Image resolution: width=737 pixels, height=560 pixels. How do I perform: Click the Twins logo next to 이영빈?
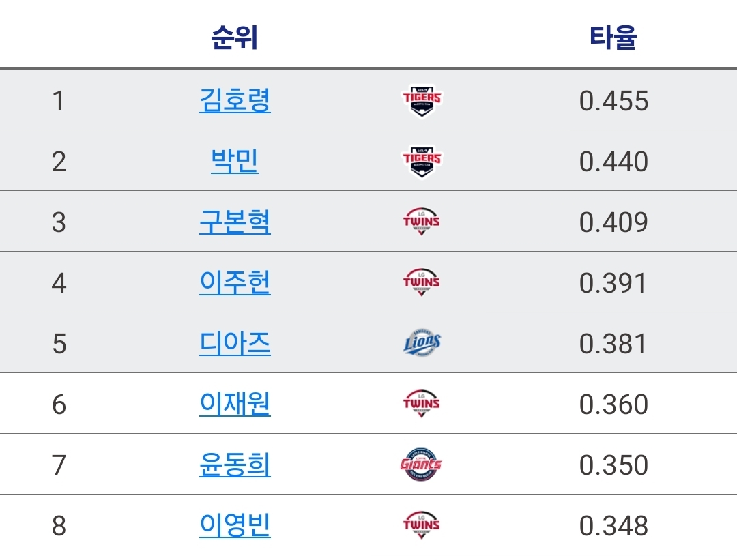(422, 525)
